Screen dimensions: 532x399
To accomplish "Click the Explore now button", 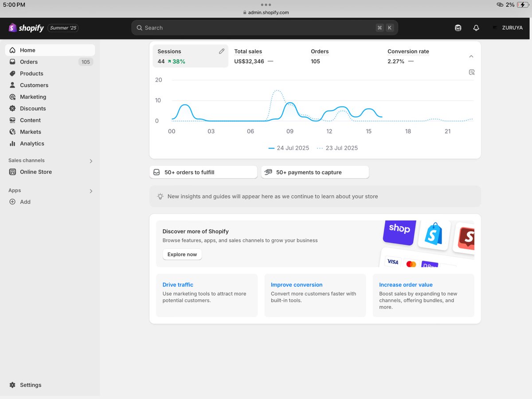I will coord(182,254).
